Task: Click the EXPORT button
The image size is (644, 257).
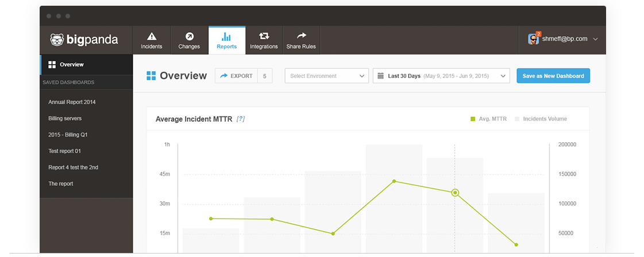Action: [236, 76]
